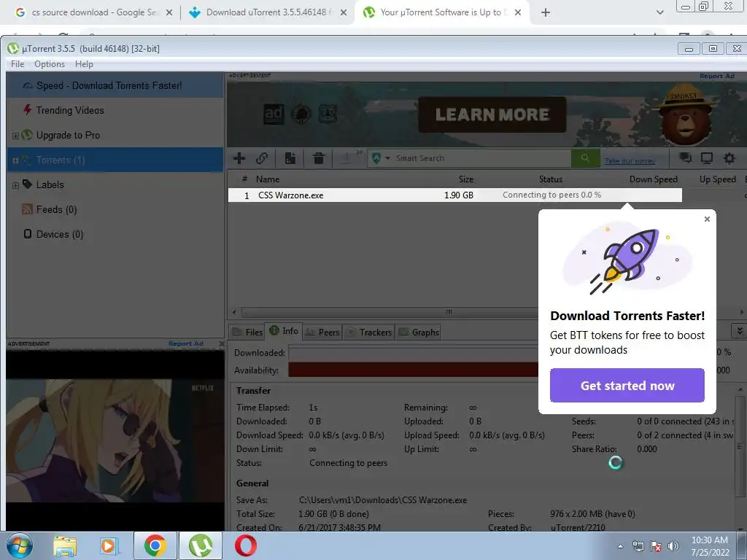Switch to the Trackers tab
The height and width of the screenshot is (560, 747).
click(369, 332)
